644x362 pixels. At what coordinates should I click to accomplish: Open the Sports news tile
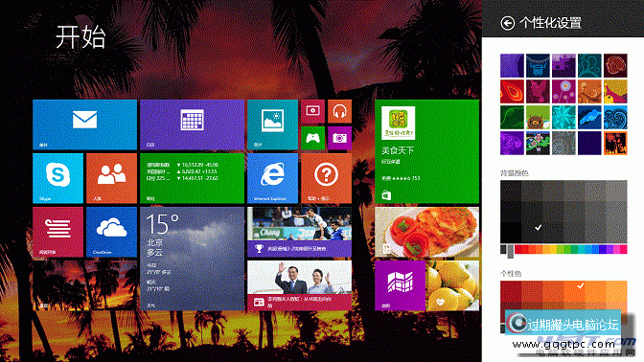click(299, 232)
